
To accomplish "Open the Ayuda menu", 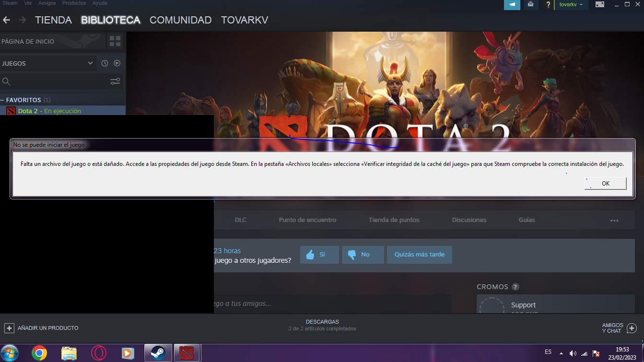I will [100, 3].
